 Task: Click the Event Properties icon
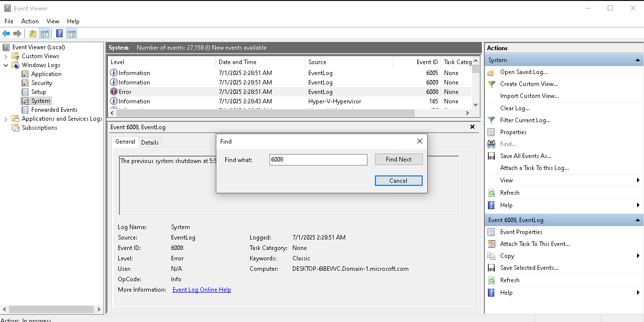[x=491, y=232]
